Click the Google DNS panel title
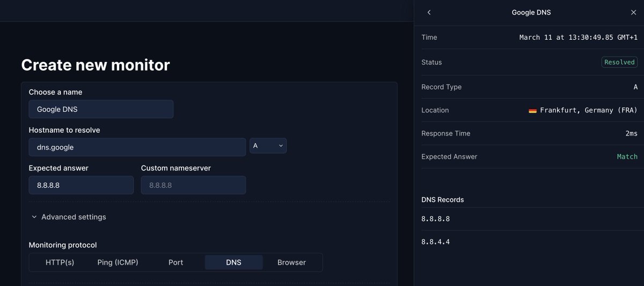The width and height of the screenshot is (644, 286). pyautogui.click(x=531, y=12)
